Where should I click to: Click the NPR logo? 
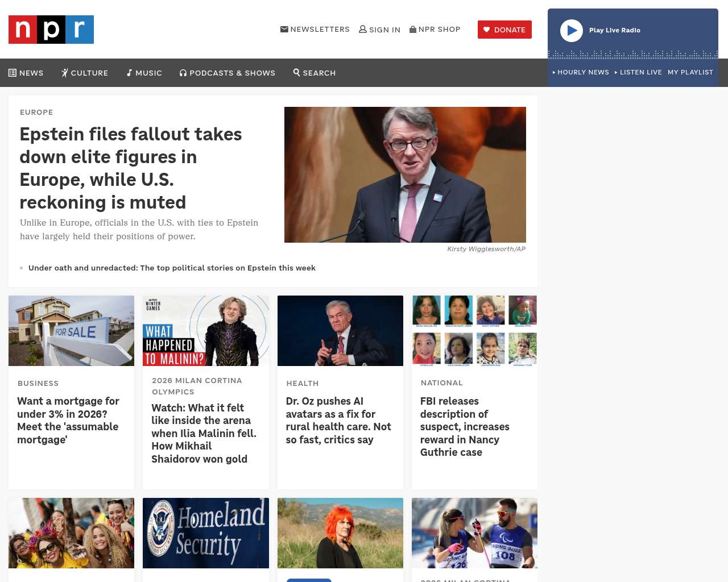pos(51,30)
